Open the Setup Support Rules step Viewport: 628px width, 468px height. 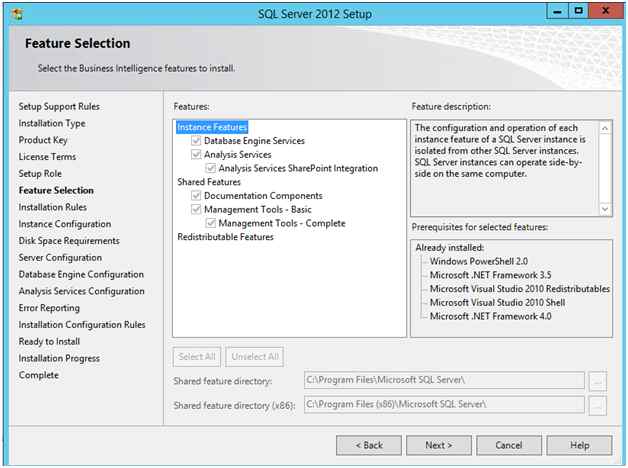pos(59,106)
